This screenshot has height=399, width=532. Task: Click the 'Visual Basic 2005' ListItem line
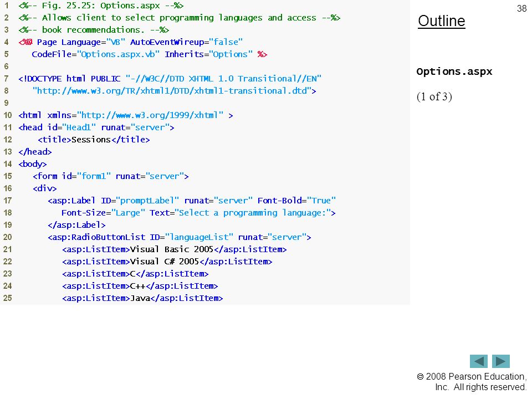tap(175, 249)
